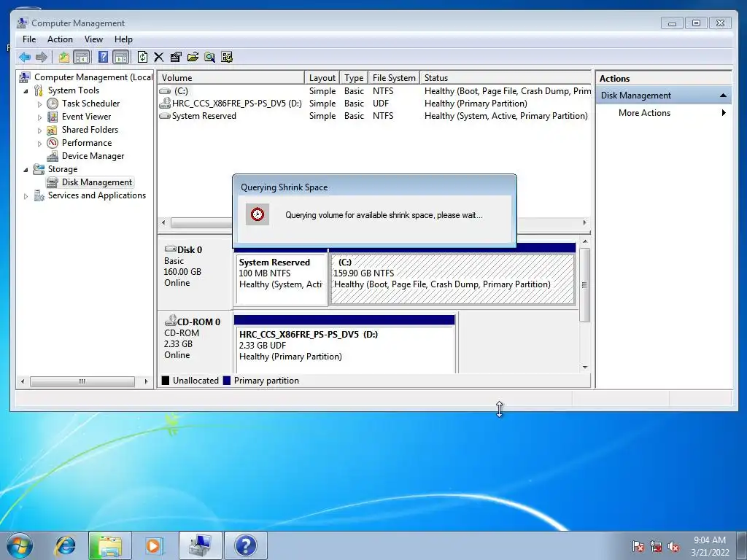Click the Action Center flag tray icon
This screenshot has width=747, height=560.
[638, 546]
